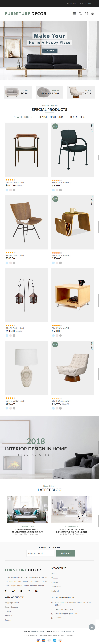Screen dimensions: 99x644
Task: Switch to the Featured Products tab
Action: (51, 117)
